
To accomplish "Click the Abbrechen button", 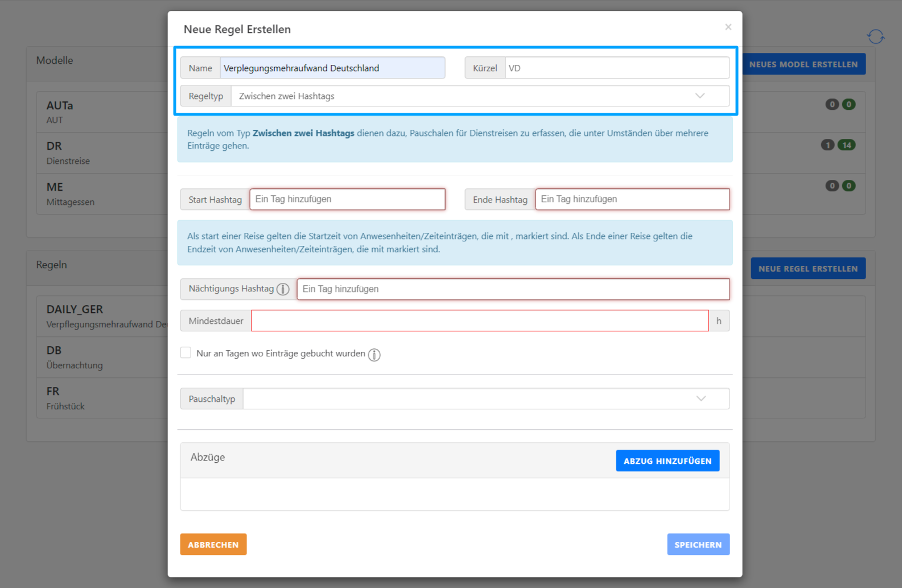I will [213, 545].
